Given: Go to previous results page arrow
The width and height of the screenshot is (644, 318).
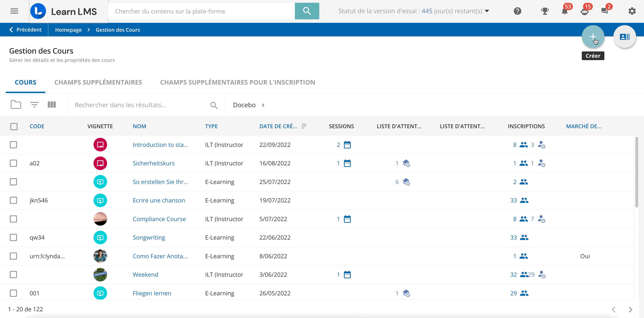Looking at the screenshot, I should click(x=613, y=309).
